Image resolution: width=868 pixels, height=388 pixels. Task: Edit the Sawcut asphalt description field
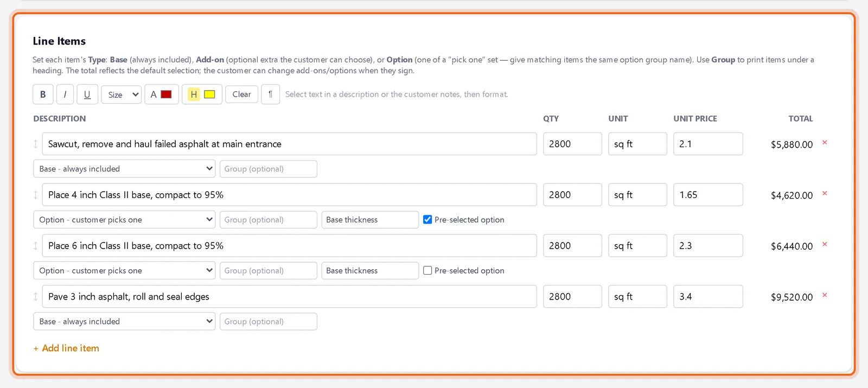(x=289, y=144)
